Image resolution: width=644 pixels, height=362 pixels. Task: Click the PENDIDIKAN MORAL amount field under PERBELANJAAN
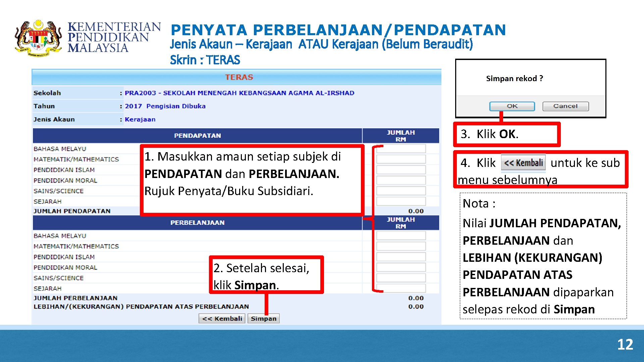(401, 267)
